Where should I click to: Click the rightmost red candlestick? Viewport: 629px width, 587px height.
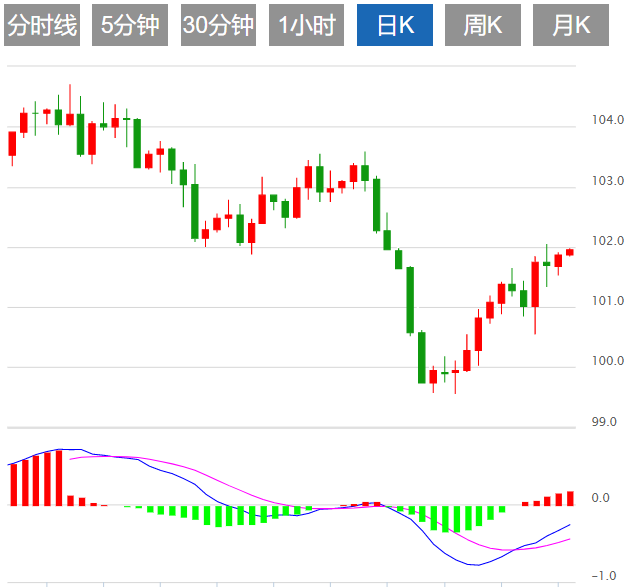click(570, 252)
